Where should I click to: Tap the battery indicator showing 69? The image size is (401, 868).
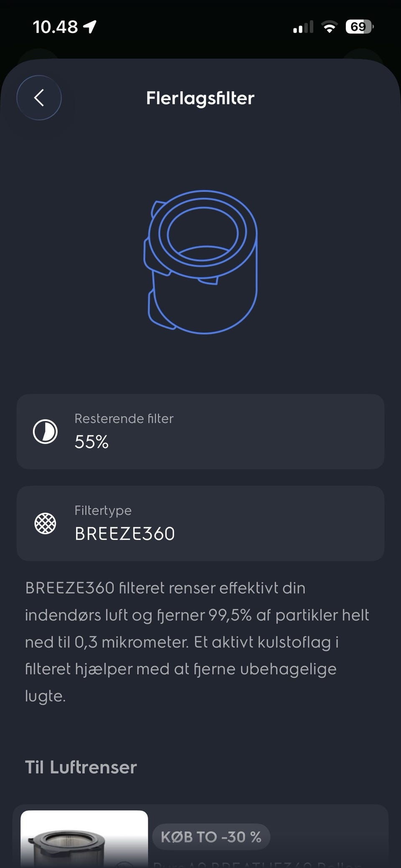[359, 27]
